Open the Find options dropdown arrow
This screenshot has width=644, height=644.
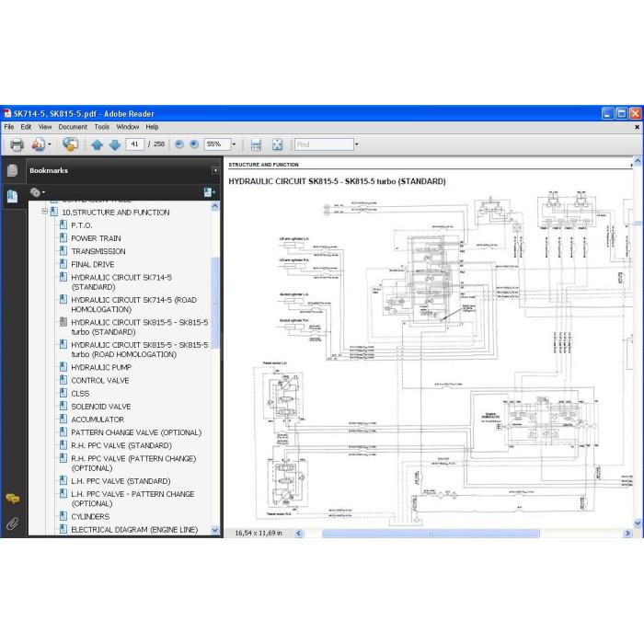coord(357,144)
